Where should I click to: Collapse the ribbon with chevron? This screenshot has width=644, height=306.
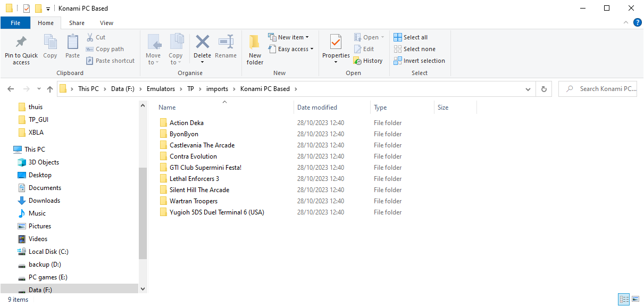tap(626, 23)
